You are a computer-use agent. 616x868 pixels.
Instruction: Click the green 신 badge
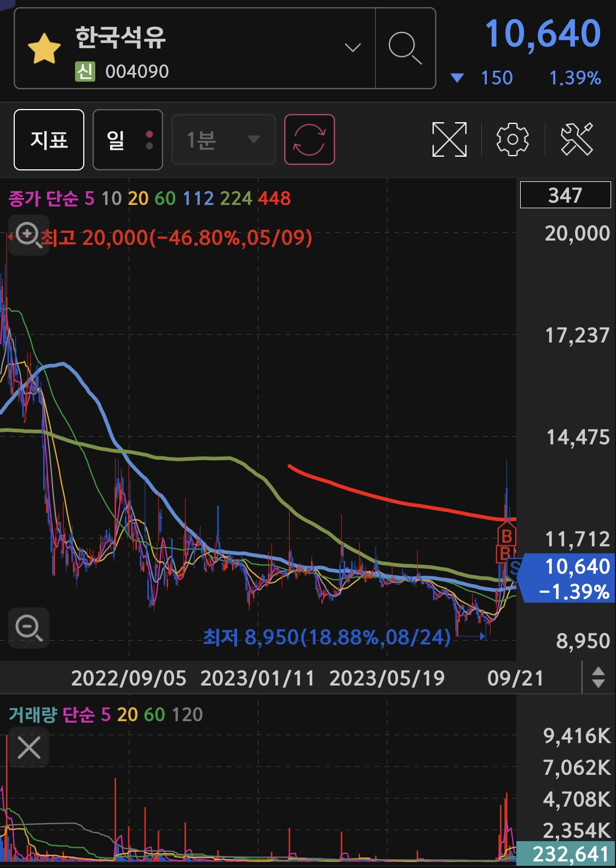[x=85, y=71]
